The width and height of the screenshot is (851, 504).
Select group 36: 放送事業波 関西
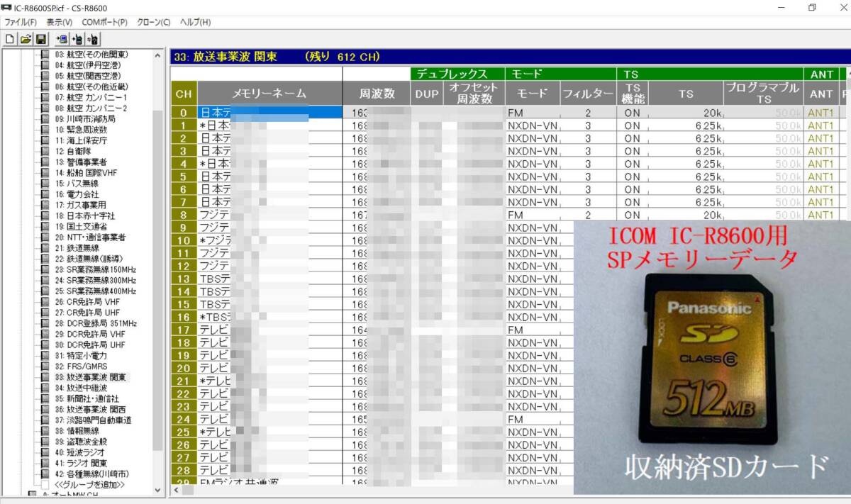click(x=91, y=410)
